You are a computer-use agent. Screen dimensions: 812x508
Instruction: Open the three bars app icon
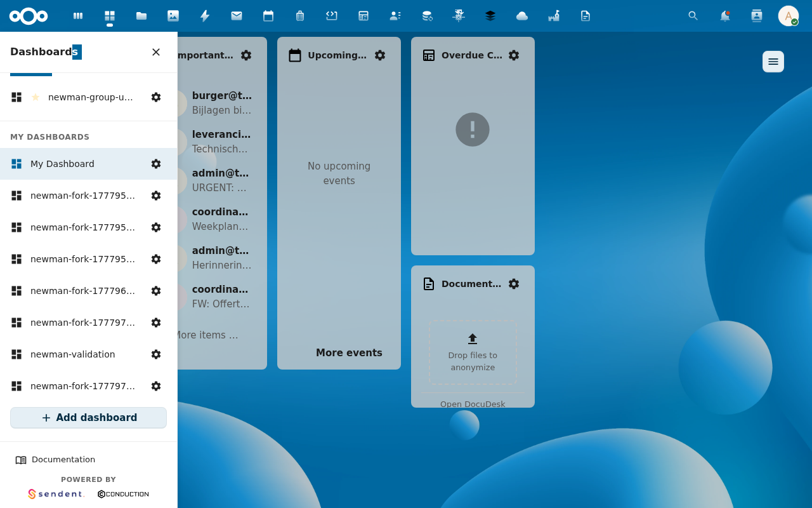coord(78,16)
